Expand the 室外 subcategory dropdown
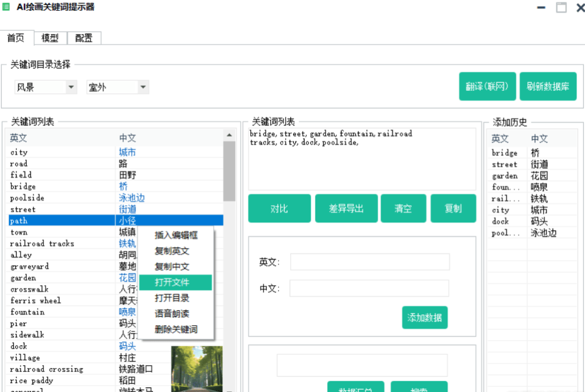The width and height of the screenshot is (585, 392). click(x=143, y=87)
